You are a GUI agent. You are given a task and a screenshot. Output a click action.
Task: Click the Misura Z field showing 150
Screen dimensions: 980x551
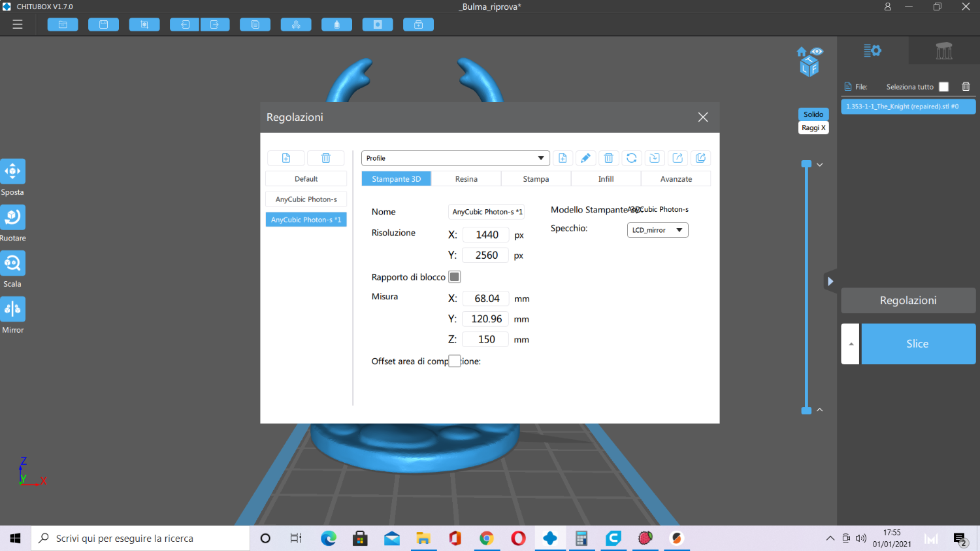click(x=485, y=339)
